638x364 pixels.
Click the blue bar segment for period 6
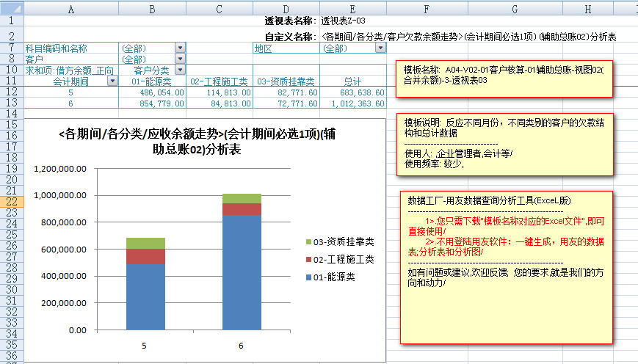pos(242,272)
